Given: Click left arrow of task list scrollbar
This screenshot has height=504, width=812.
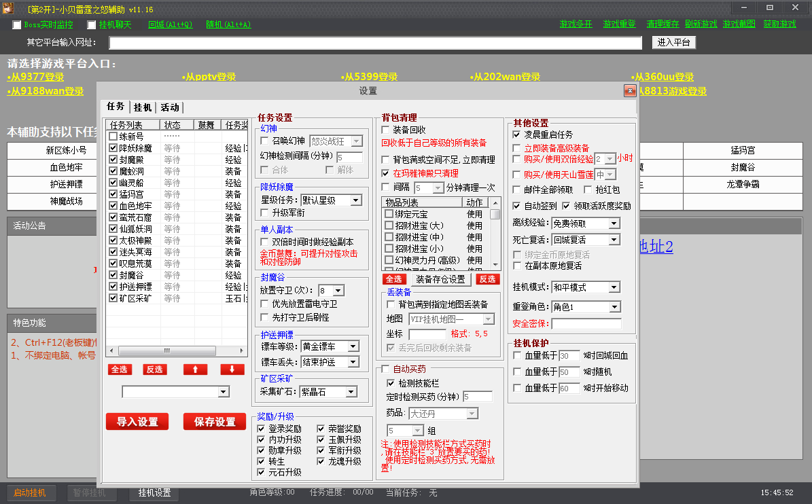Looking at the screenshot, I should (111, 350).
